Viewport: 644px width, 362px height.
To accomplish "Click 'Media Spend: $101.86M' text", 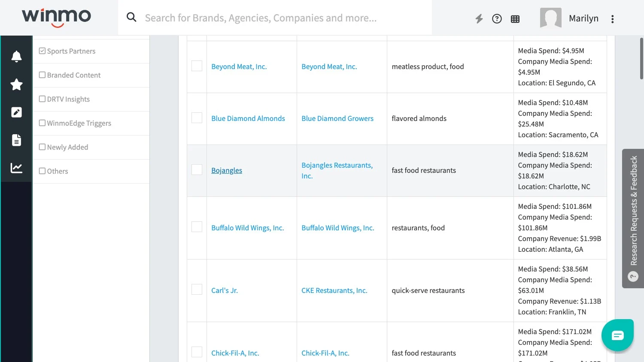I will (x=555, y=206).
